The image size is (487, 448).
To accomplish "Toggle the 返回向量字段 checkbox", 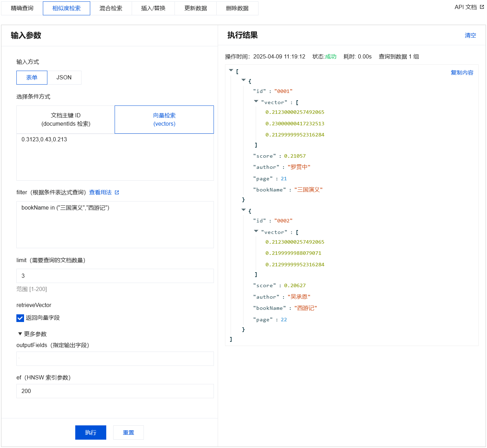I will coord(20,318).
